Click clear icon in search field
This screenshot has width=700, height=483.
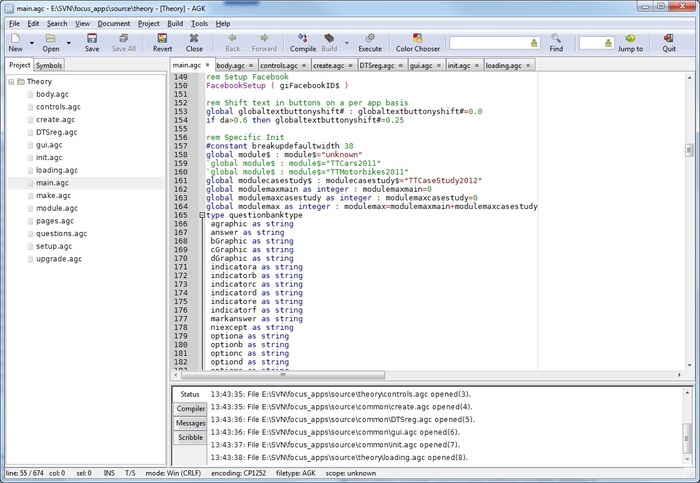coord(534,43)
